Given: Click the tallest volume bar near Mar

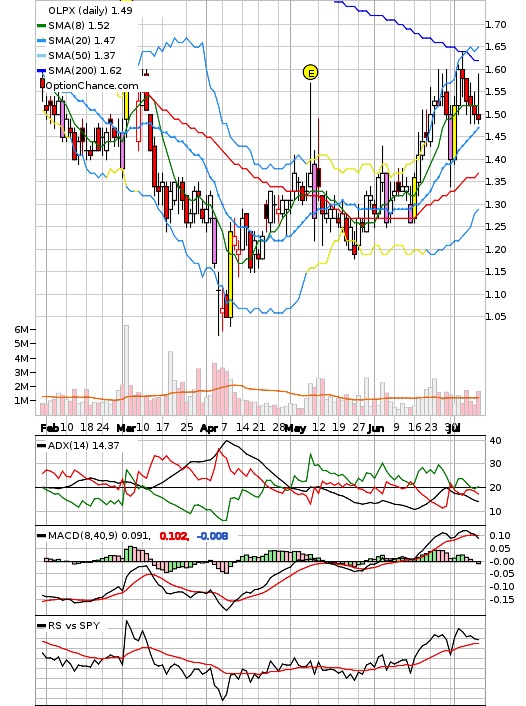Looking at the screenshot, I should point(127,370).
